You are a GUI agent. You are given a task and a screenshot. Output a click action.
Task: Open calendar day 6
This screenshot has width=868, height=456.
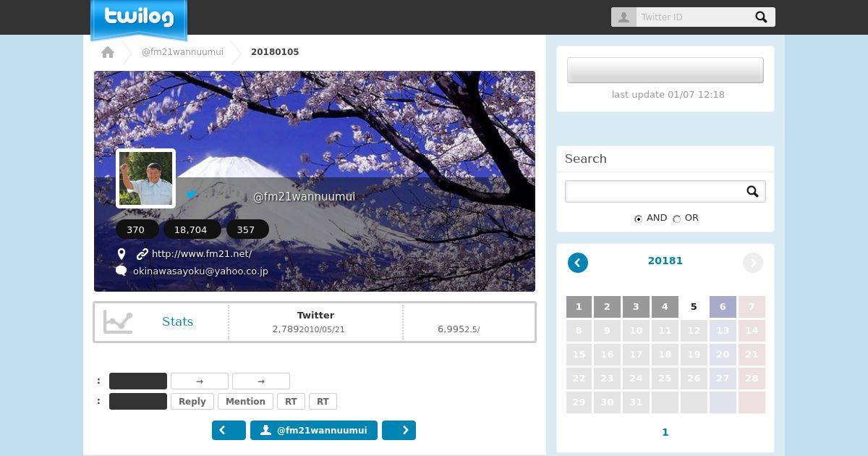click(723, 307)
